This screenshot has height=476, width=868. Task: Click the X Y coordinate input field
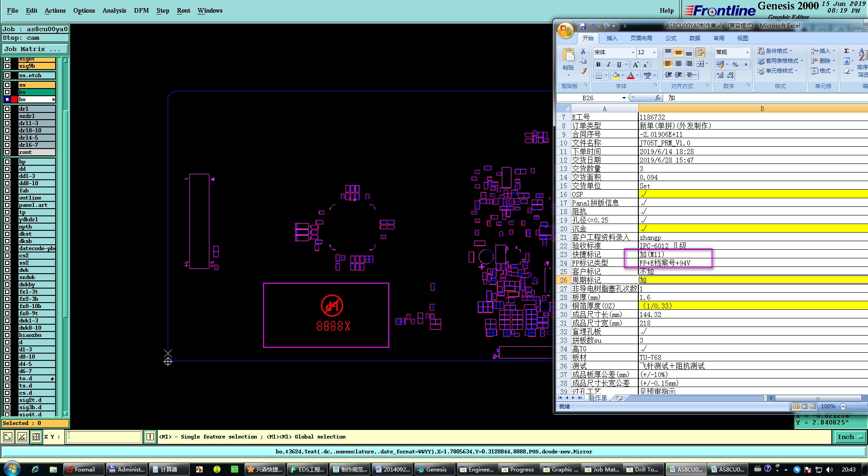coord(104,437)
